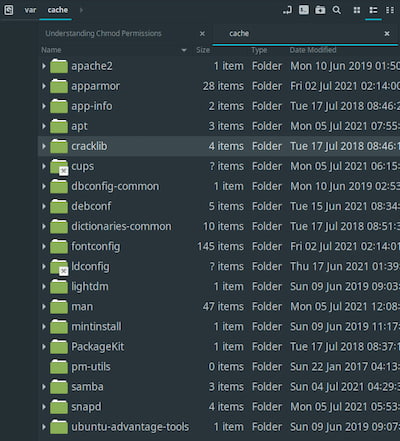Click the 'var' path bar segment
400x441 pixels.
pyautogui.click(x=30, y=10)
